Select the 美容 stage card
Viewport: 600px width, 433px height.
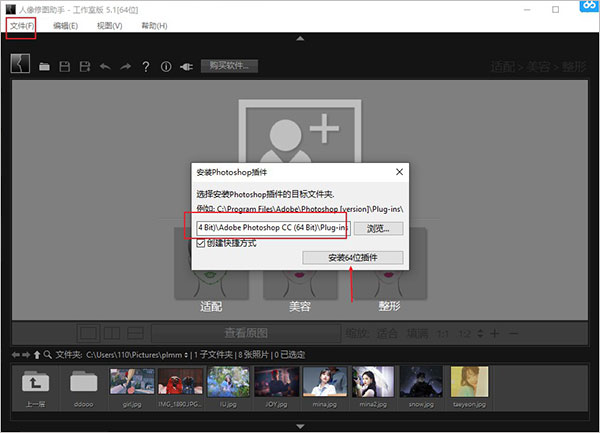tap(300, 284)
